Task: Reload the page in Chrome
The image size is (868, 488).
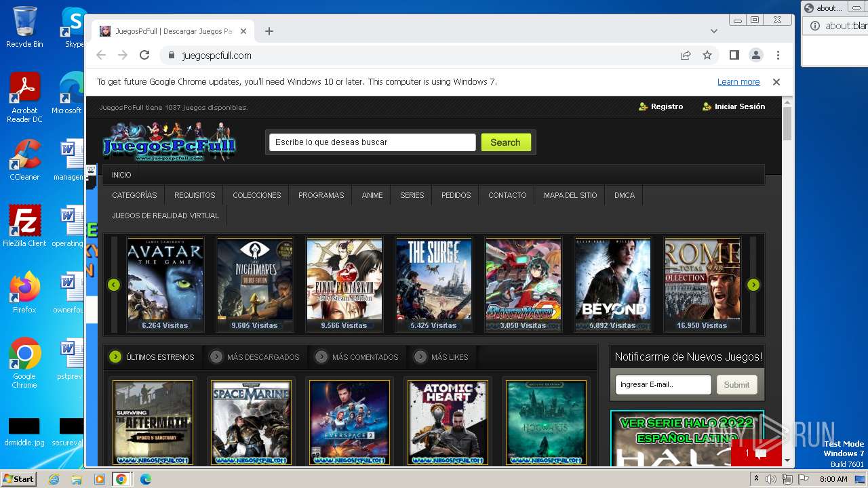Action: pos(144,55)
